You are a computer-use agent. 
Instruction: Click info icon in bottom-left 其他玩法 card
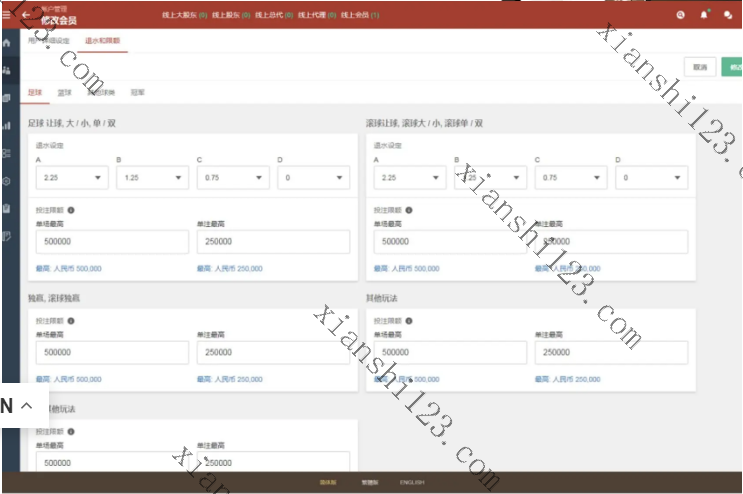pos(71,431)
